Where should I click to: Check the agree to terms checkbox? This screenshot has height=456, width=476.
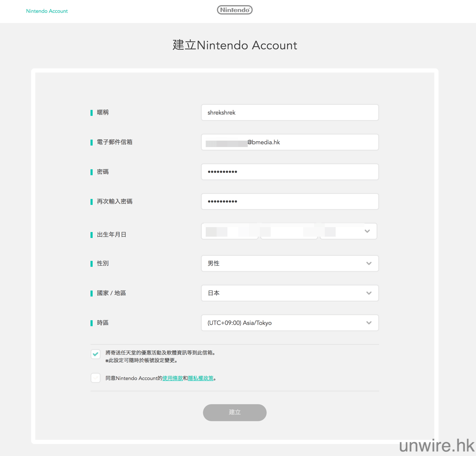[96, 378]
